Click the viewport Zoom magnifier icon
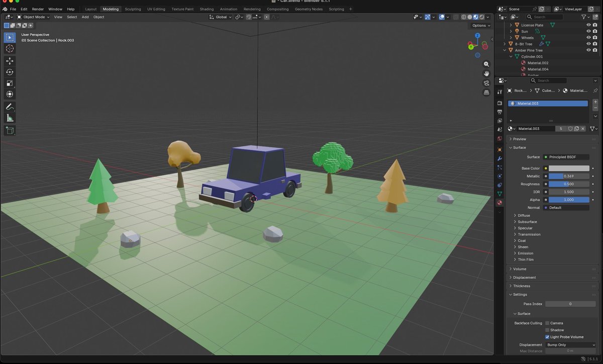603x364 pixels. coord(486,64)
